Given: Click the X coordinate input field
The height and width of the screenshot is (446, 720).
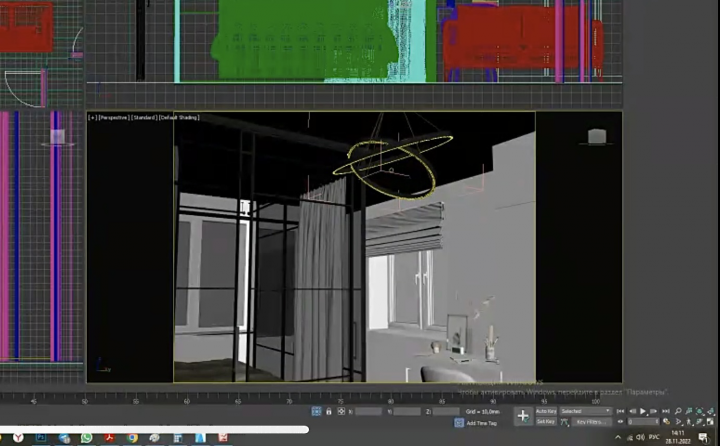Looking at the screenshot, I should [x=368, y=412].
